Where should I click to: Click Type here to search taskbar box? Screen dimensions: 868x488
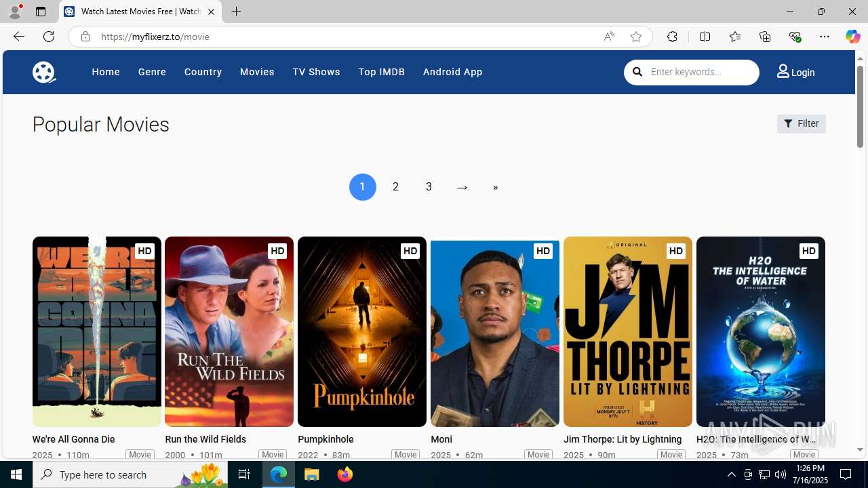click(130, 474)
